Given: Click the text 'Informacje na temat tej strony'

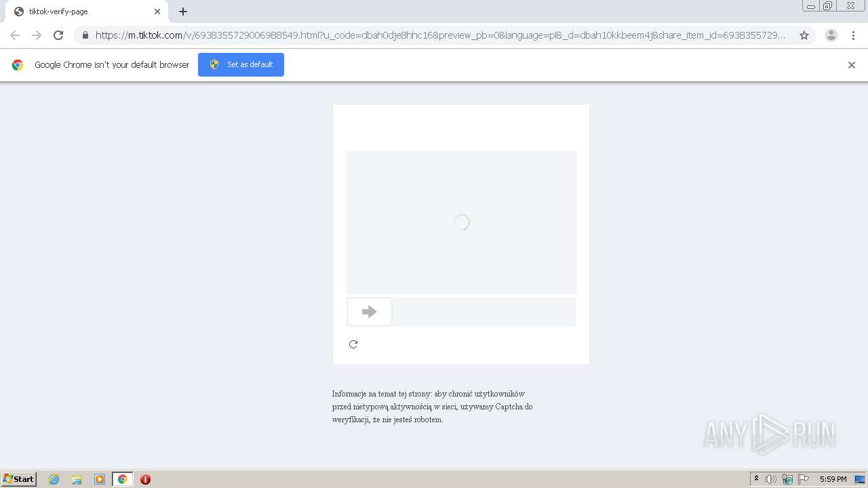Looking at the screenshot, I should pyautogui.click(x=382, y=394).
